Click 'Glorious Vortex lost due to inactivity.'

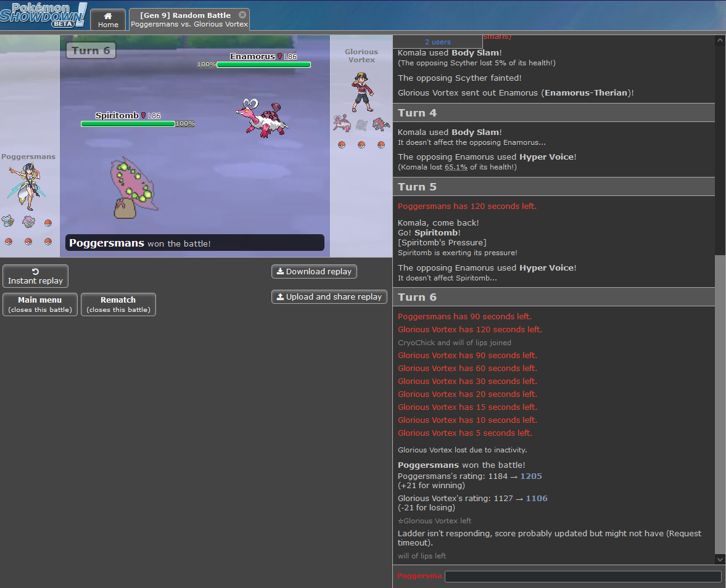pos(462,450)
